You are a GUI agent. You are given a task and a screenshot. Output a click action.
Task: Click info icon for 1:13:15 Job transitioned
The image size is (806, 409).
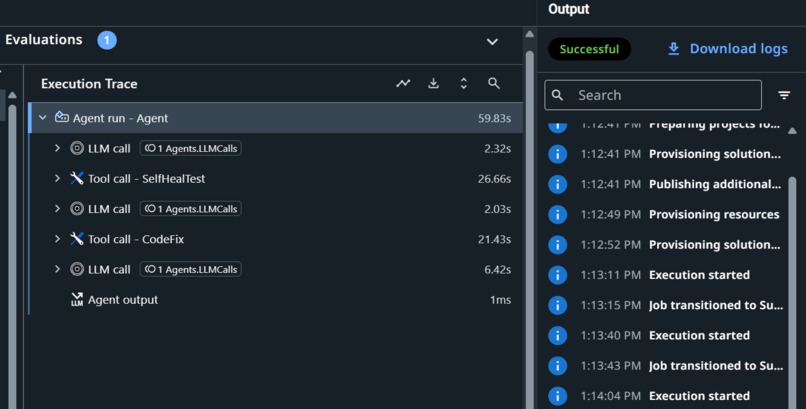(558, 305)
